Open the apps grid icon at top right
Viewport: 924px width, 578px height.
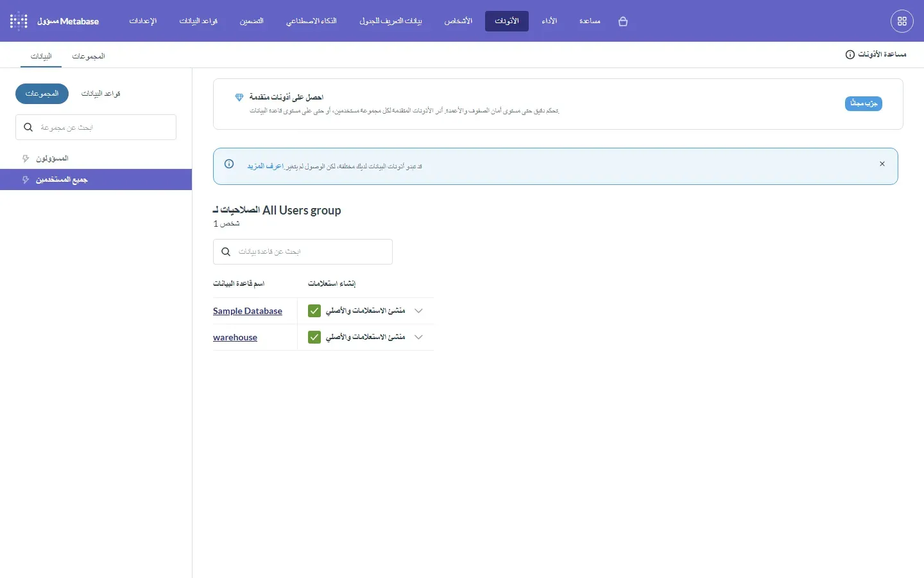[x=902, y=21]
